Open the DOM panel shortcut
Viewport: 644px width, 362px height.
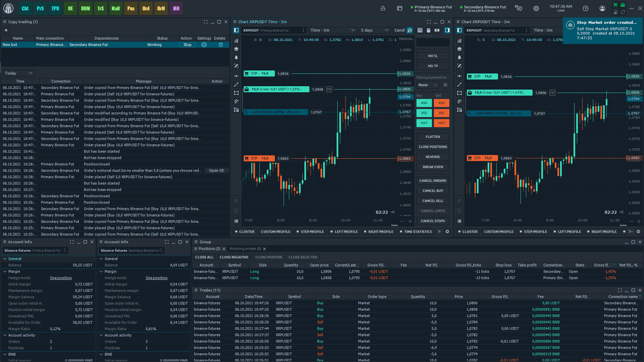(85, 8)
